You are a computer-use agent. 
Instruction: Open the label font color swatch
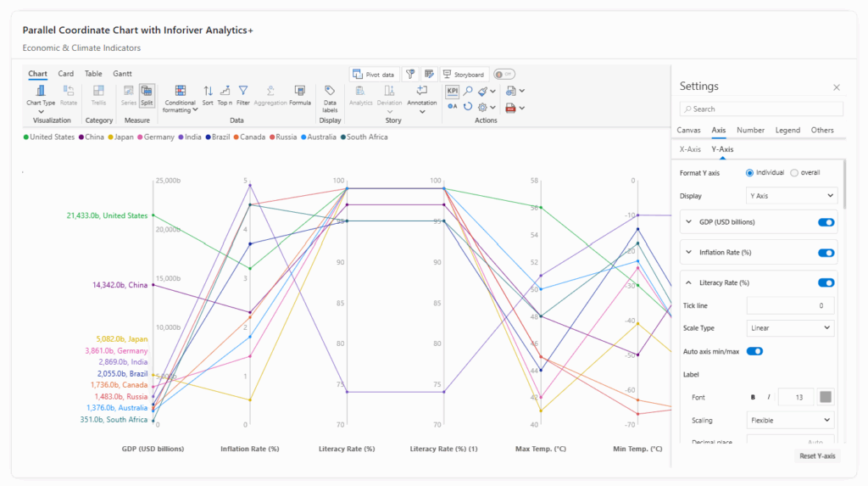(x=826, y=397)
